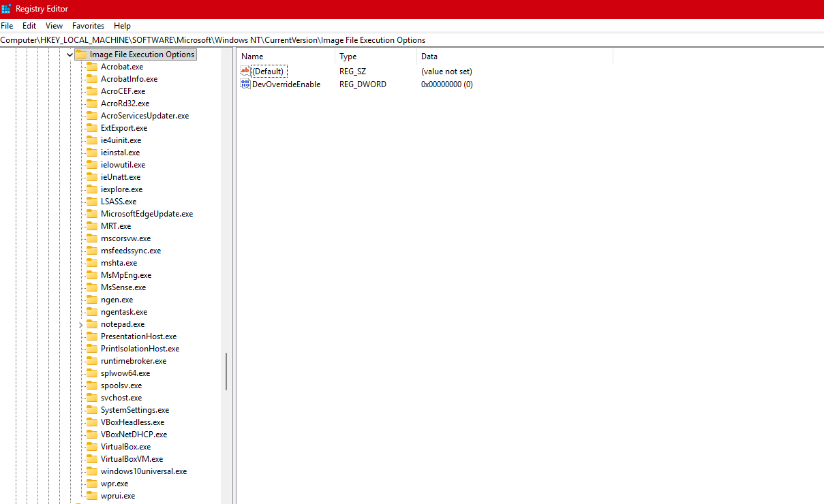This screenshot has width=824, height=504.
Task: Select the VBoxNetDHCP.exe key
Action: [134, 435]
